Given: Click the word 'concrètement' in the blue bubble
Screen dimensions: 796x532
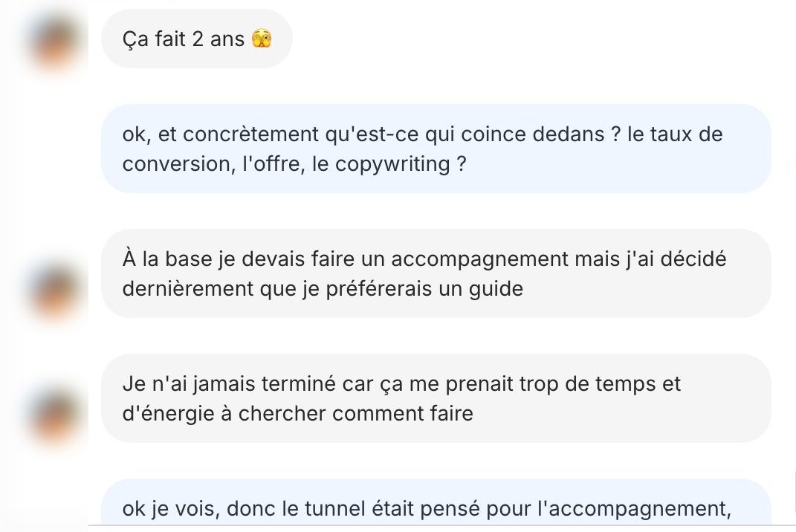Looking at the screenshot, I should pos(250,134).
